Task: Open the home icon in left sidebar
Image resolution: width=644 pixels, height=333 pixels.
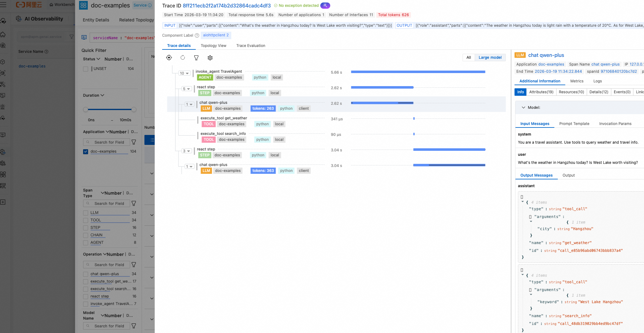Action: point(3,35)
